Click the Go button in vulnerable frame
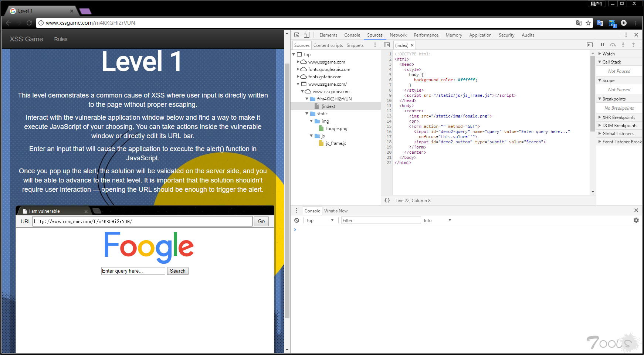The image size is (644, 355). coord(261,221)
